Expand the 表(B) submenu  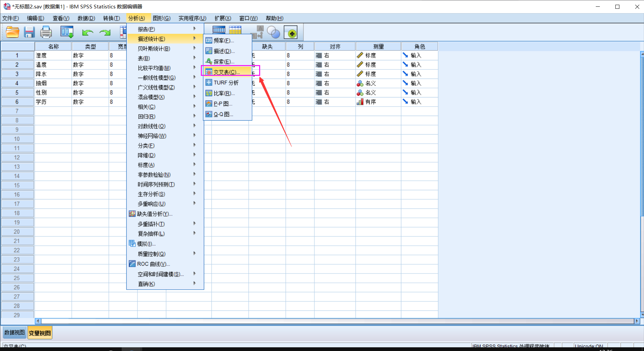[165, 58]
